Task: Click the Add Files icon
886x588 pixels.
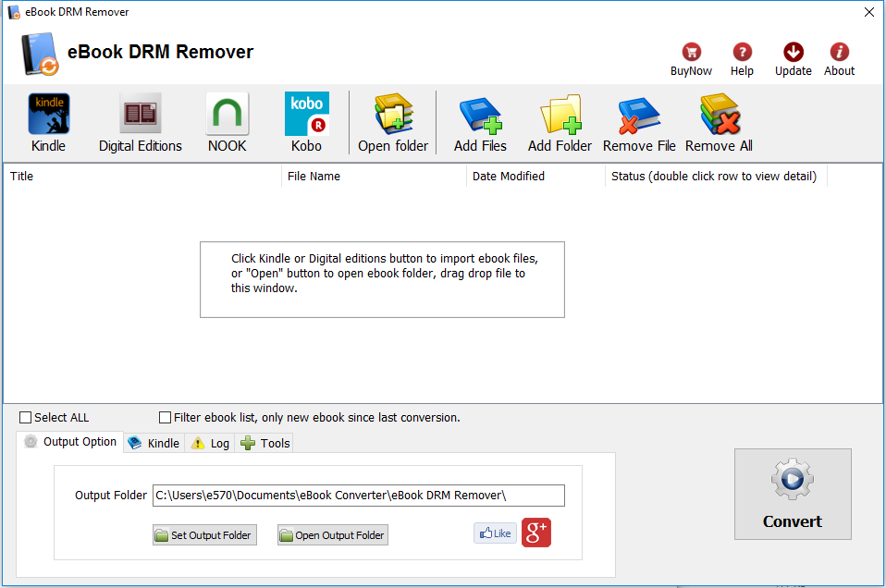Action: click(480, 120)
